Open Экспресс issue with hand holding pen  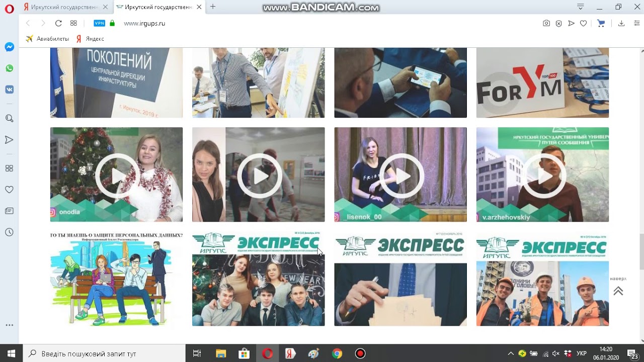pyautogui.click(x=400, y=279)
